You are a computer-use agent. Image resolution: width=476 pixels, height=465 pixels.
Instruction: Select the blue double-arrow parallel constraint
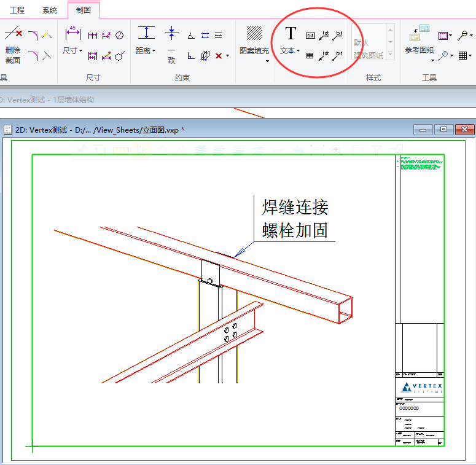point(205,36)
